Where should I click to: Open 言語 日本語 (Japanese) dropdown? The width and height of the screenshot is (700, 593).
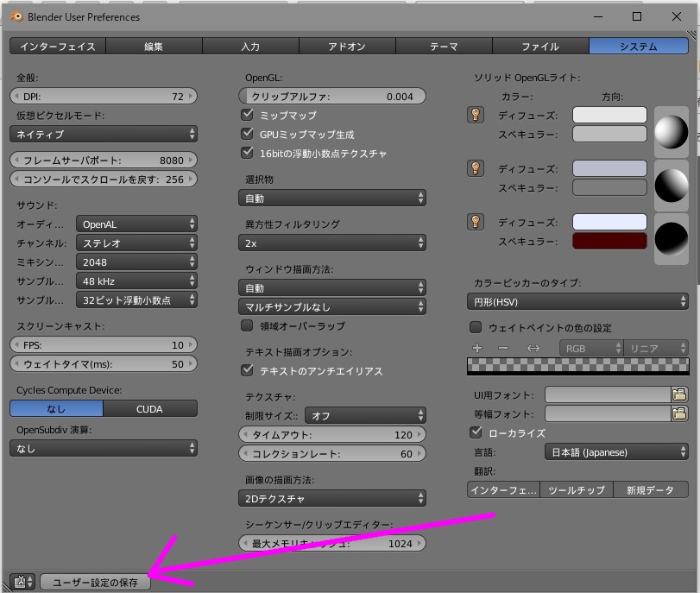click(x=616, y=452)
